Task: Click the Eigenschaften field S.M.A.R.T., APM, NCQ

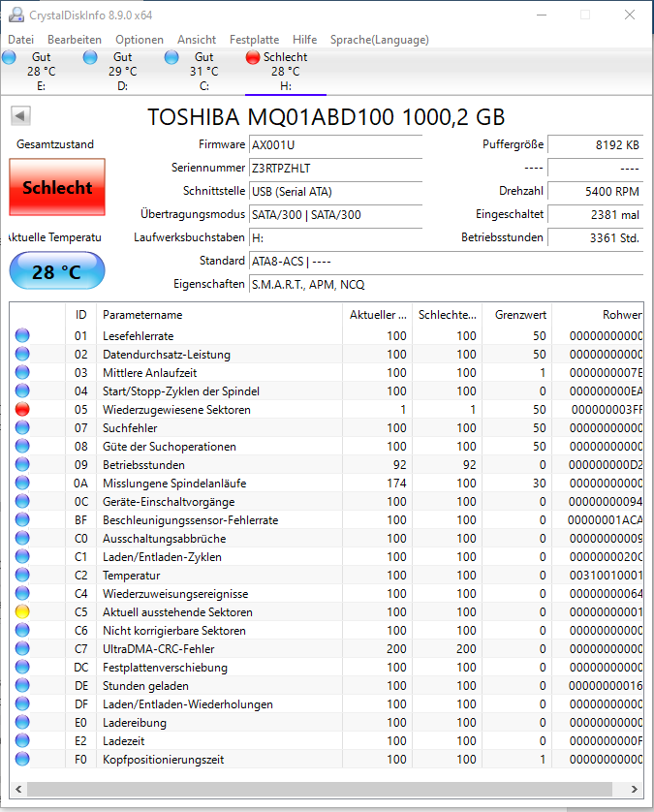Action: pyautogui.click(x=446, y=284)
